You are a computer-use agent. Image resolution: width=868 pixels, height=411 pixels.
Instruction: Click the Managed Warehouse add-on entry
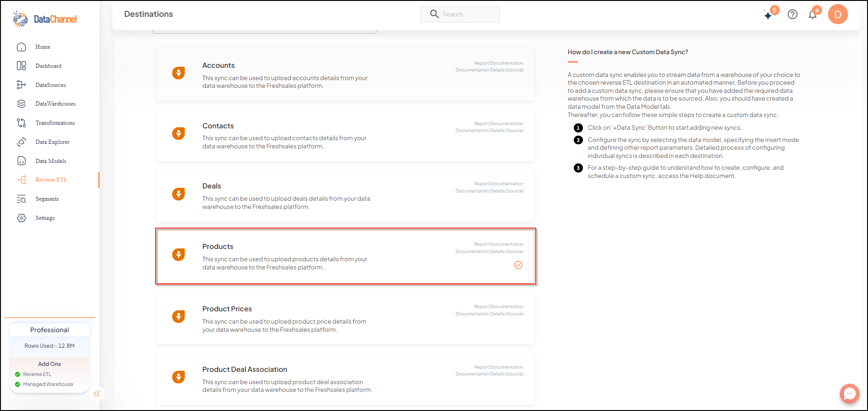[x=48, y=384]
